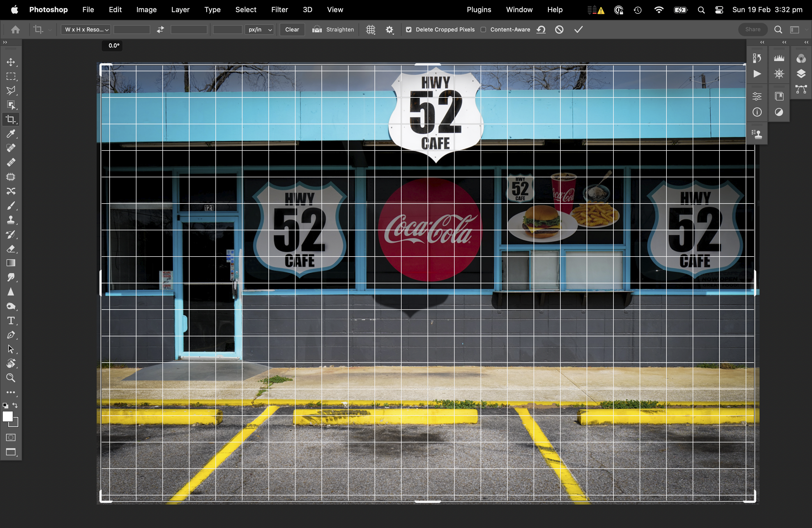Click the crop width input field
Screen dimensions: 812x528
132,30
